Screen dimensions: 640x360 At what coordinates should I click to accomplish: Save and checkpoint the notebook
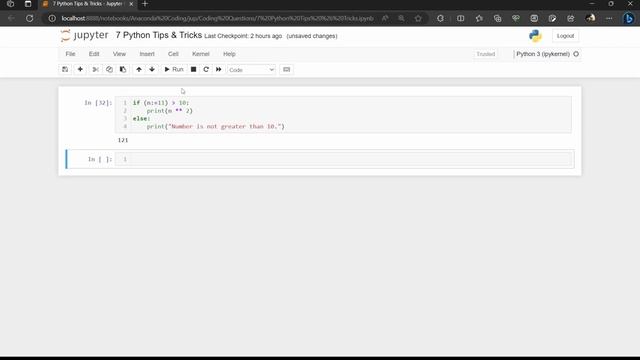pyautogui.click(x=65, y=69)
